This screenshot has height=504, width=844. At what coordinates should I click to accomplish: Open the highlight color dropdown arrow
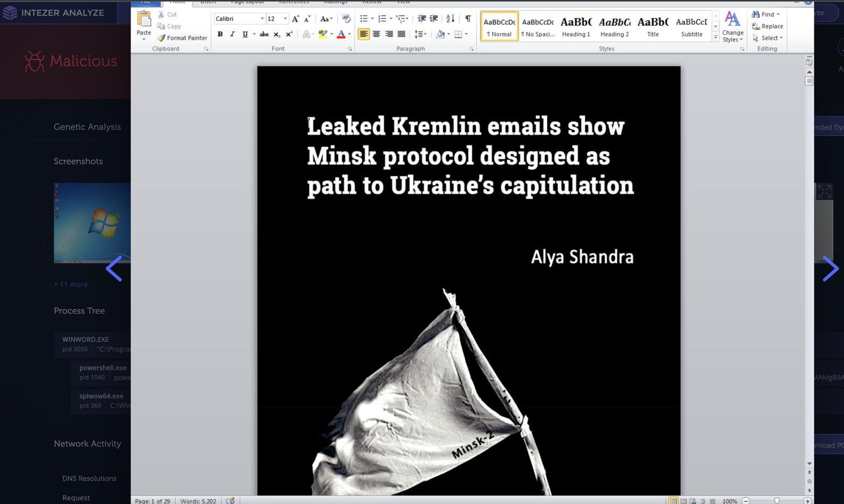pyautogui.click(x=332, y=34)
